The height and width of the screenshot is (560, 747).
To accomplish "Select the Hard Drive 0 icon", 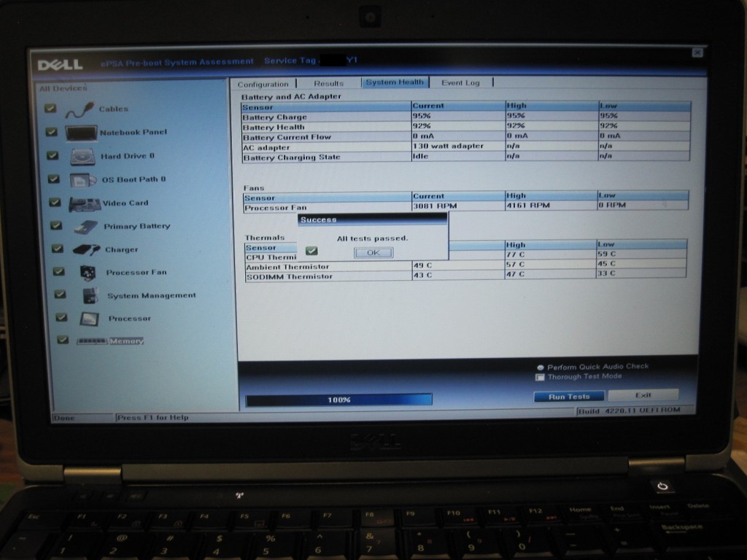I will [83, 156].
